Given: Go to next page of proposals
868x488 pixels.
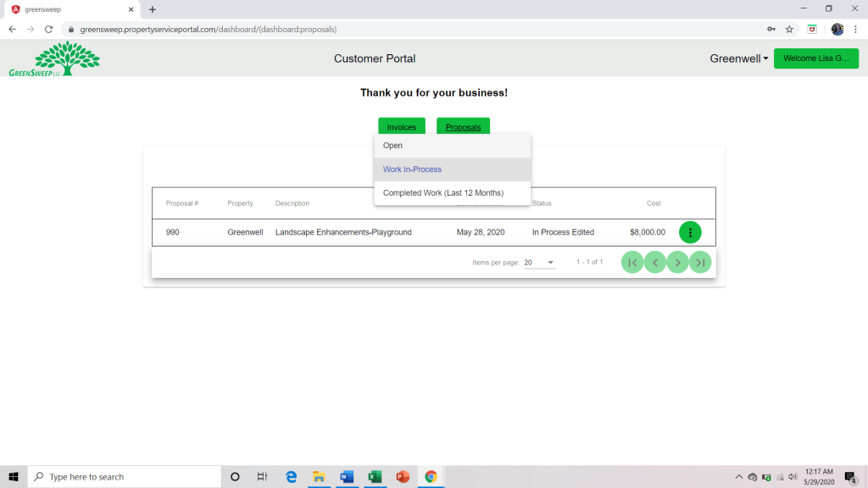Looking at the screenshot, I should point(677,263).
